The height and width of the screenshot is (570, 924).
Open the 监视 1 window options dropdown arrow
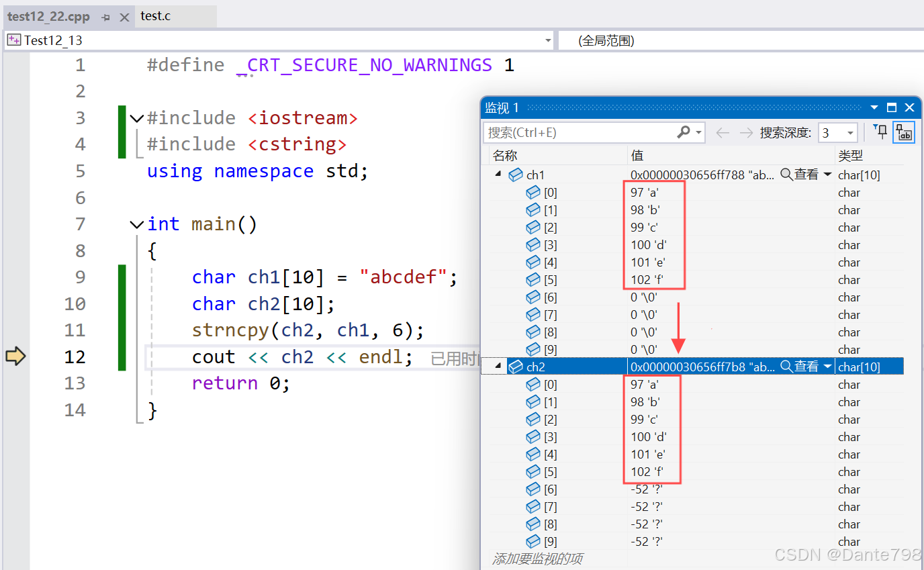tap(874, 107)
